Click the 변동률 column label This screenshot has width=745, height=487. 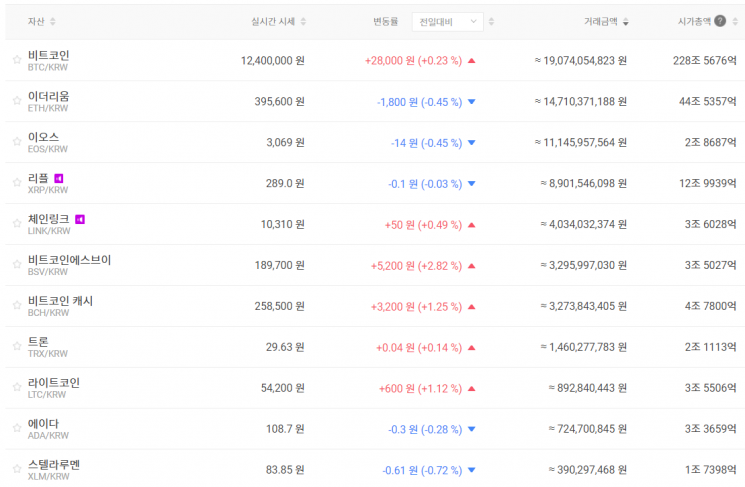point(385,21)
